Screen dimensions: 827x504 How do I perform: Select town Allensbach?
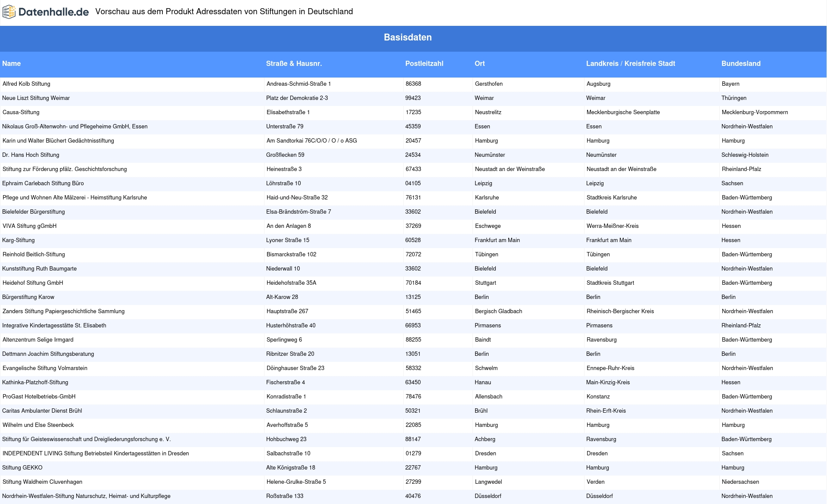pyautogui.click(x=489, y=397)
